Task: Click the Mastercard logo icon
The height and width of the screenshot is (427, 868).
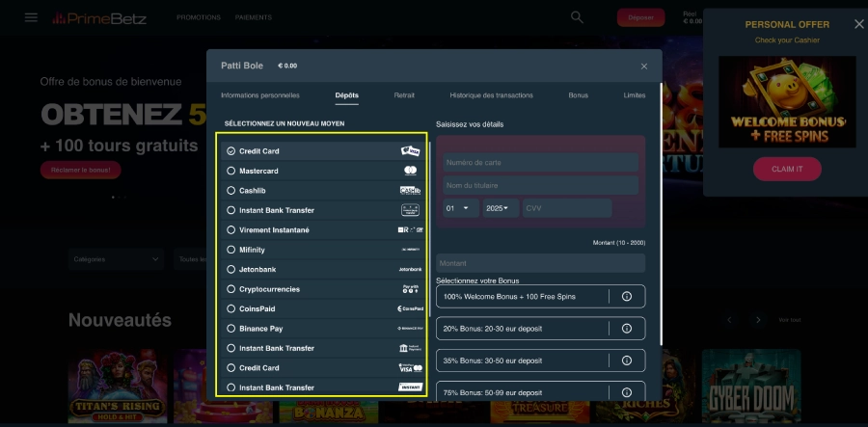Action: click(410, 171)
